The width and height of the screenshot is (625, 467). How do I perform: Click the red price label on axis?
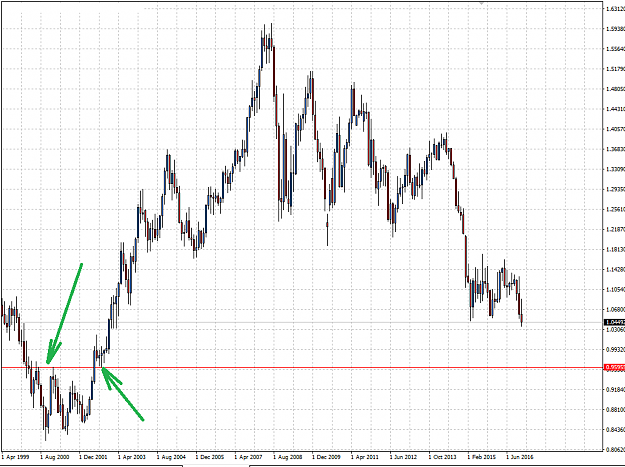pyautogui.click(x=615, y=367)
